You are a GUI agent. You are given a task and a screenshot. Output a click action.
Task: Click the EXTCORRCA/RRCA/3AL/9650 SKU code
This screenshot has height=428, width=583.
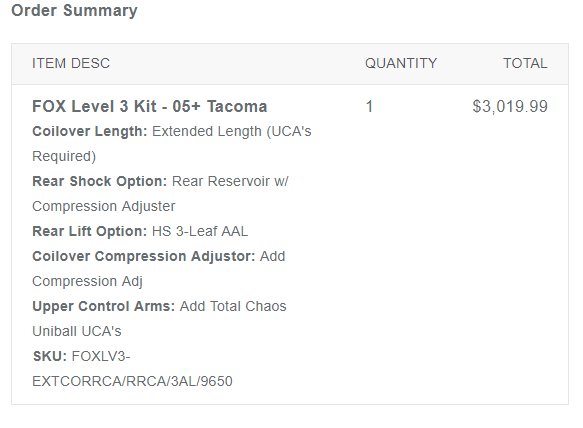pyautogui.click(x=132, y=381)
